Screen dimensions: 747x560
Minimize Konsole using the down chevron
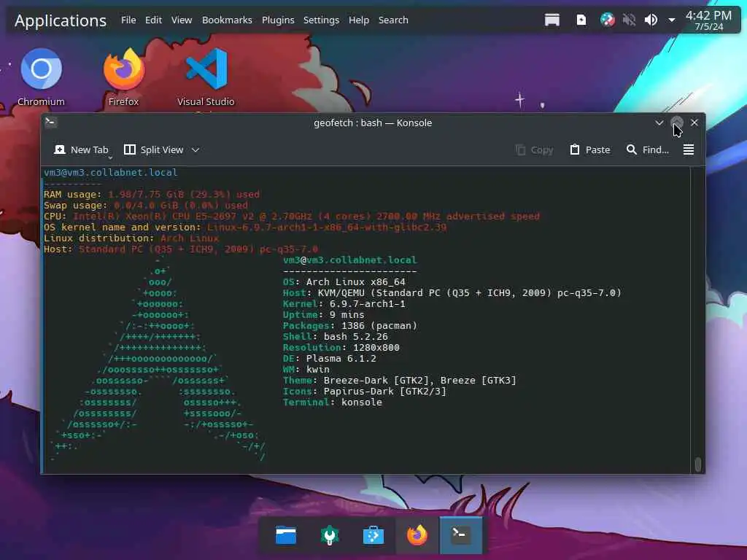pyautogui.click(x=659, y=122)
